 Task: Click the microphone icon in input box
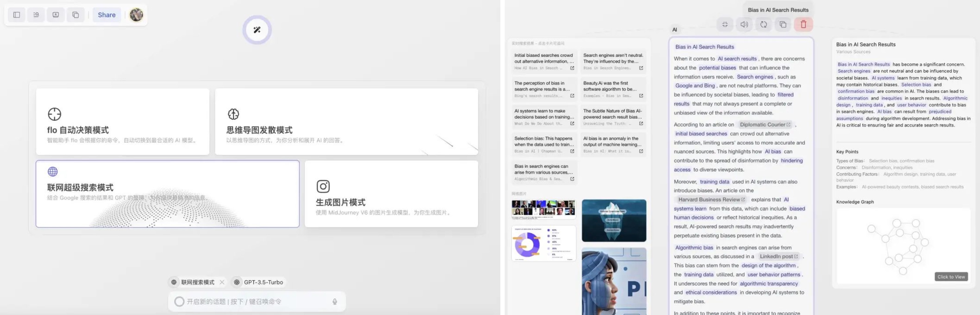[x=335, y=302]
